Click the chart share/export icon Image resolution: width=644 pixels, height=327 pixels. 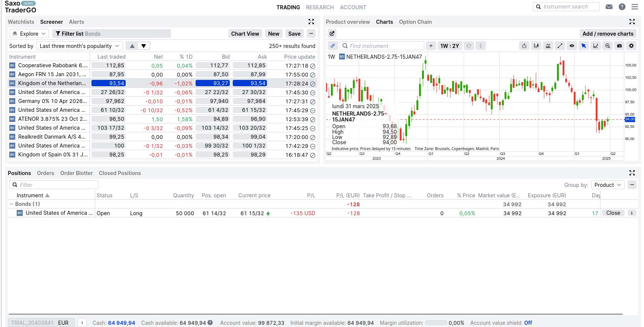[524, 46]
